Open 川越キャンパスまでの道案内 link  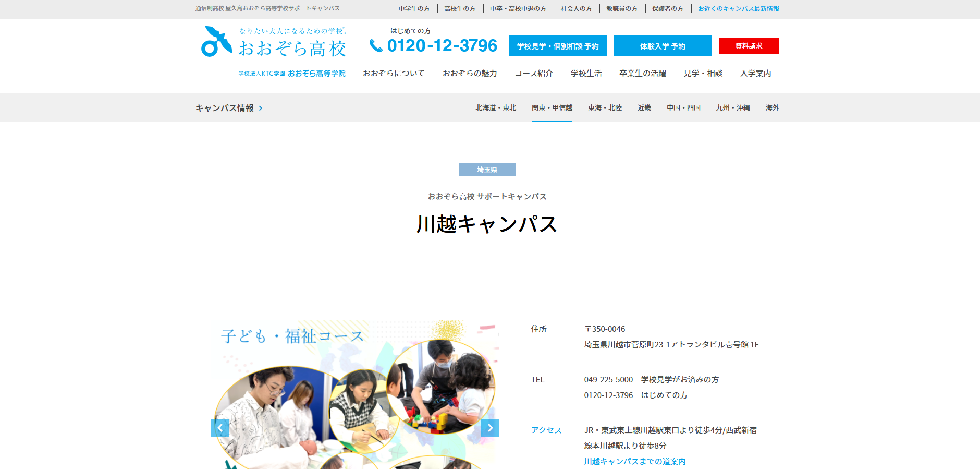tap(634, 462)
